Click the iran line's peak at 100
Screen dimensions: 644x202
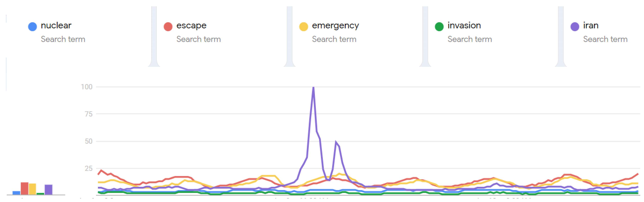313,88
